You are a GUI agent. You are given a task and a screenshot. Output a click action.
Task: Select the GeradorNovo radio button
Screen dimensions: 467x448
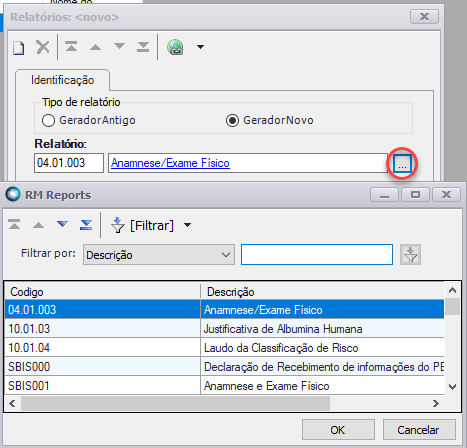(232, 120)
